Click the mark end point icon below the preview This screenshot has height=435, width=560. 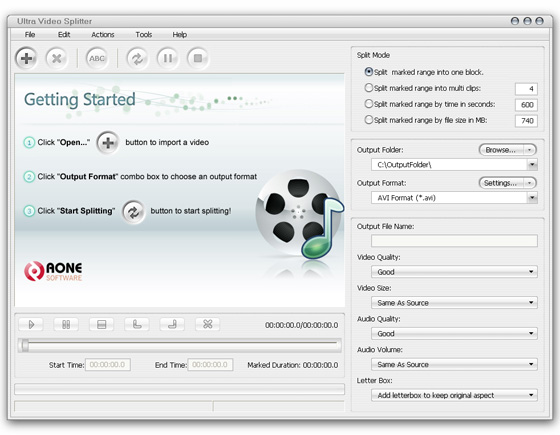(x=172, y=324)
